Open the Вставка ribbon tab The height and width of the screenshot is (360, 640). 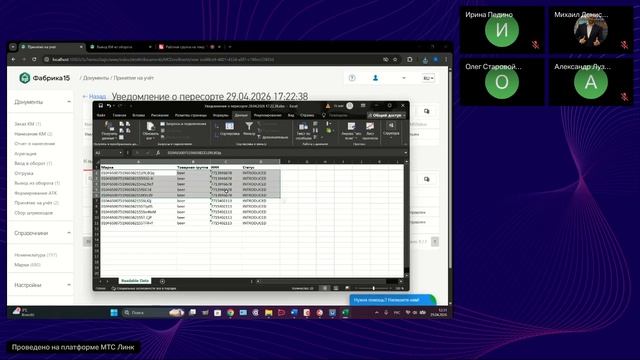(138, 116)
